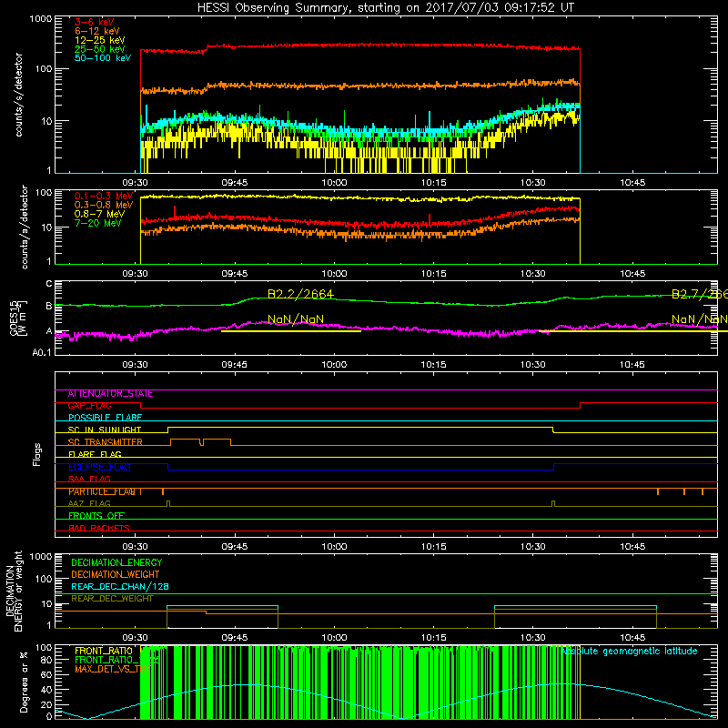Screen dimensions: 728x728
Task: Click the DECIMATION ENERGY or weight axis title
Action: [x=14, y=591]
